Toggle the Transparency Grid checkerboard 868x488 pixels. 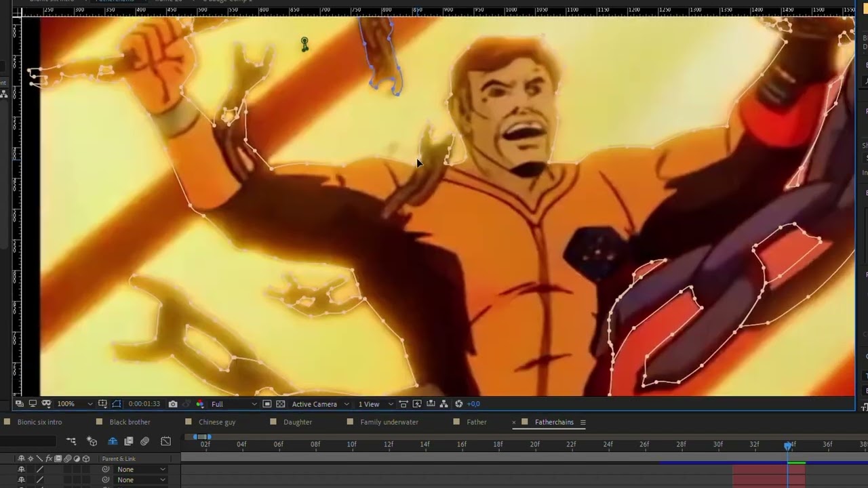281,404
